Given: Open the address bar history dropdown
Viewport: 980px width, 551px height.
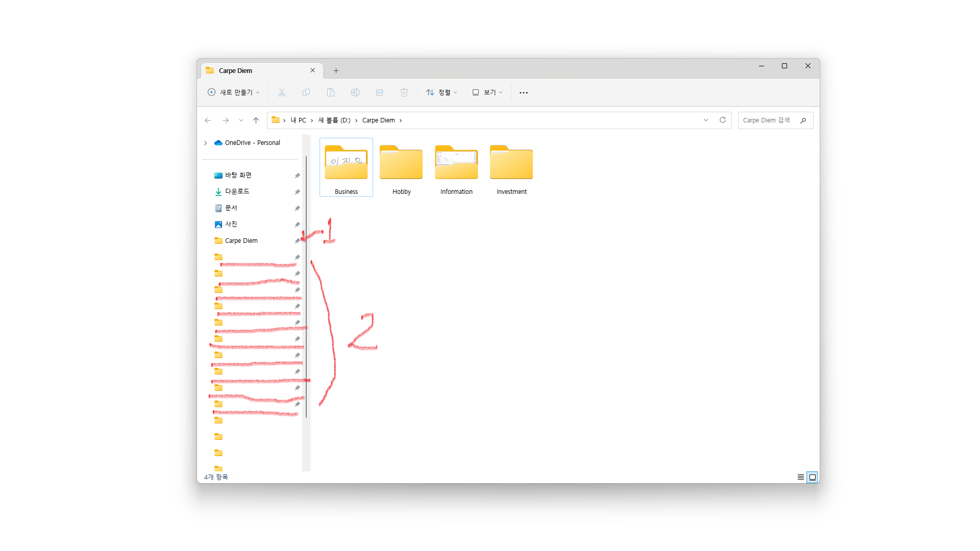Looking at the screenshot, I should [x=706, y=120].
